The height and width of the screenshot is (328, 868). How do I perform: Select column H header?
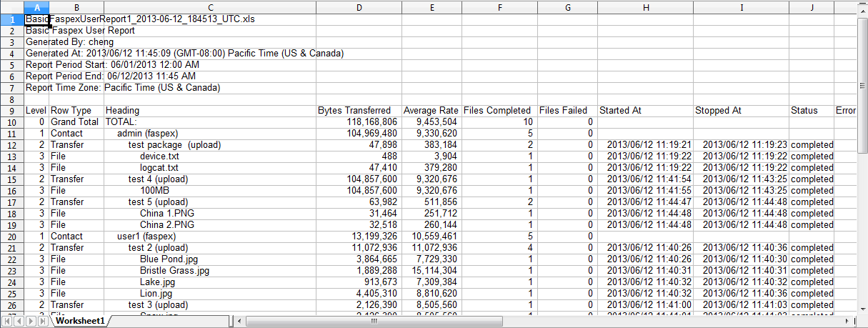pyautogui.click(x=645, y=6)
